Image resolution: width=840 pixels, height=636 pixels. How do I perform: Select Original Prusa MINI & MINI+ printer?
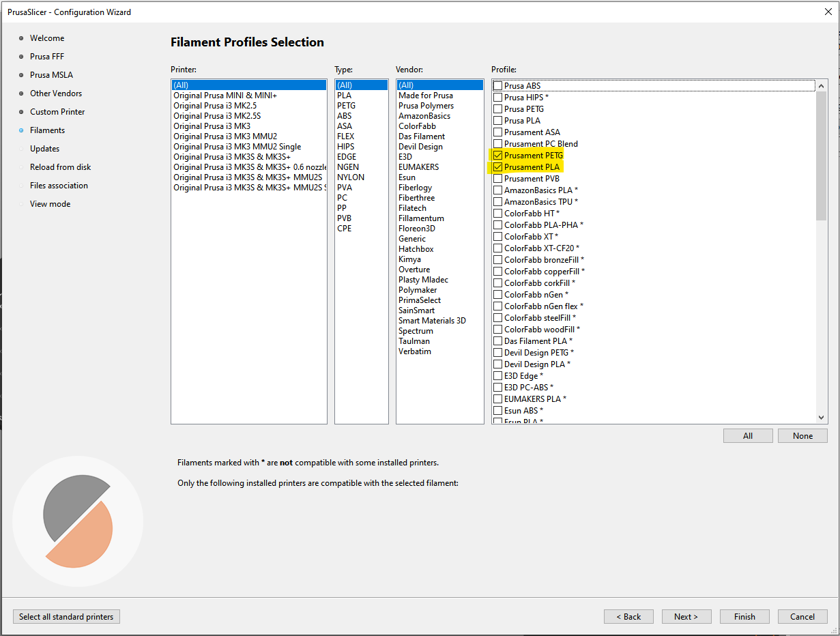[x=225, y=96]
